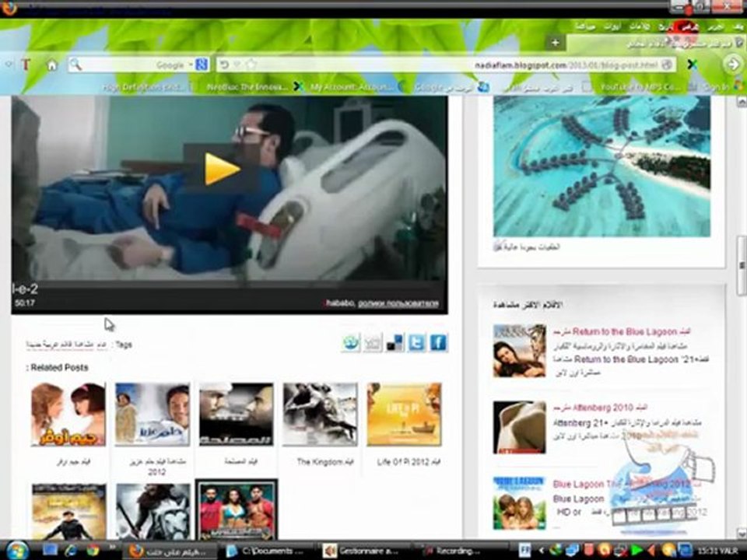The image size is (747, 560).
Task: Share the post on Delicious
Action: point(395,342)
